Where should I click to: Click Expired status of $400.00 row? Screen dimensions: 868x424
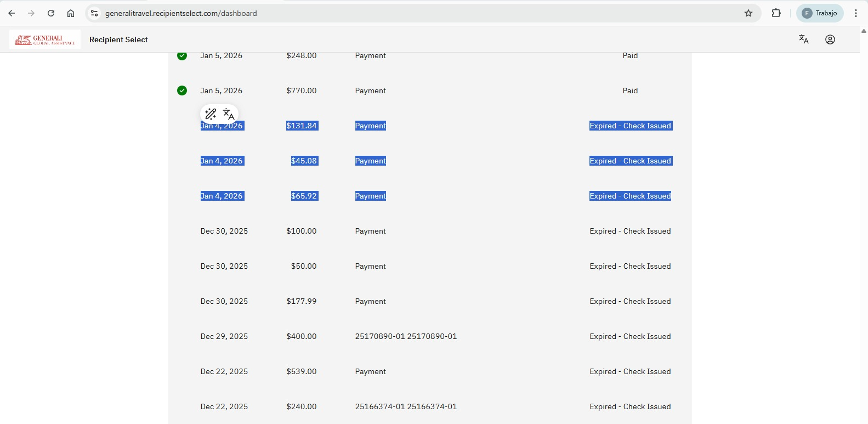(x=631, y=336)
